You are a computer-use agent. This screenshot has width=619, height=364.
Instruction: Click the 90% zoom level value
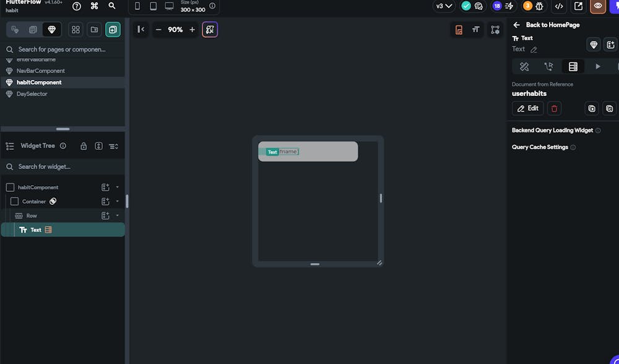coord(175,30)
